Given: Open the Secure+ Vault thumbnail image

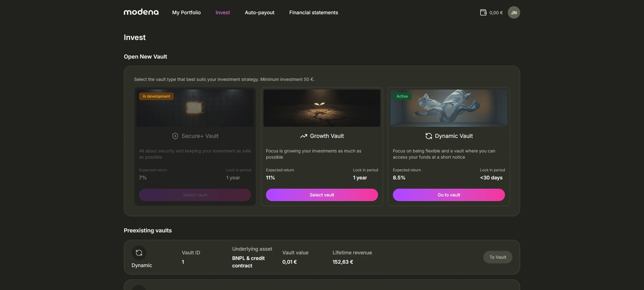Looking at the screenshot, I should [x=195, y=108].
